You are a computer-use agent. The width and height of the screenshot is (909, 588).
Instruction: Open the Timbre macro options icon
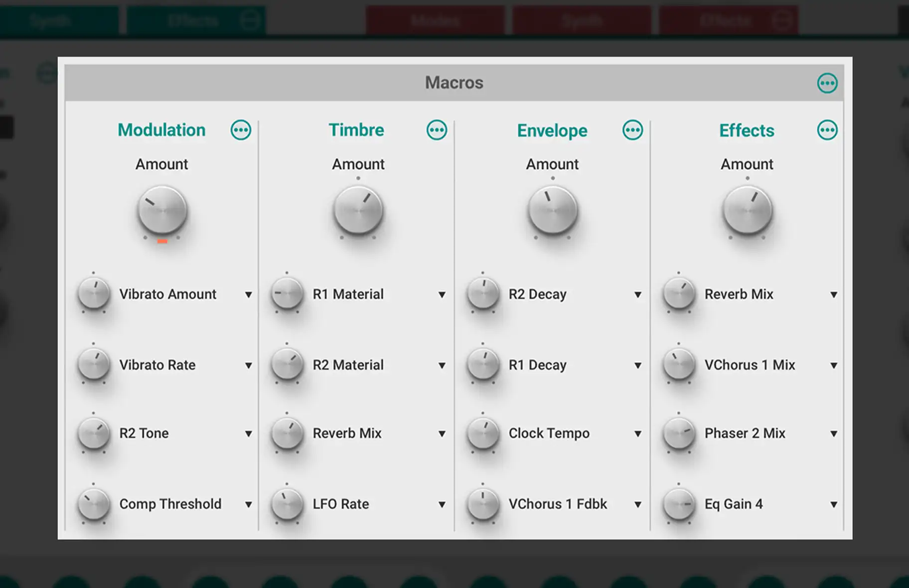click(x=437, y=130)
